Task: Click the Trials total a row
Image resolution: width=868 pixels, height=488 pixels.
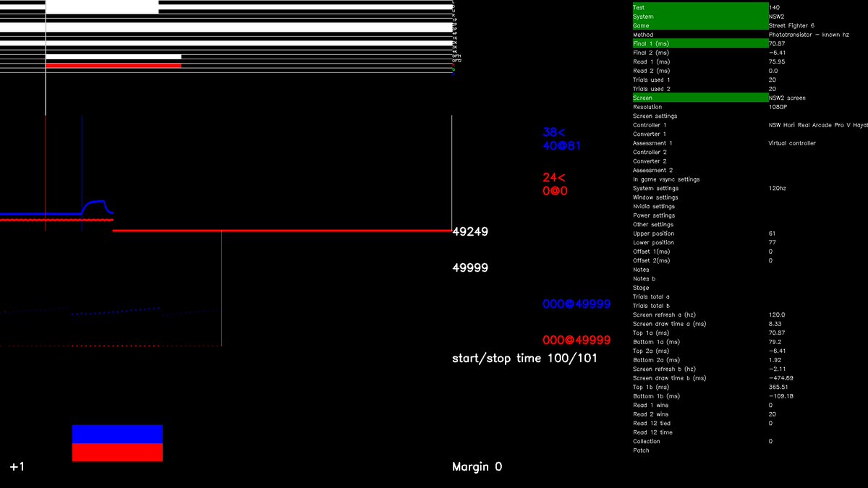Action: click(651, 296)
